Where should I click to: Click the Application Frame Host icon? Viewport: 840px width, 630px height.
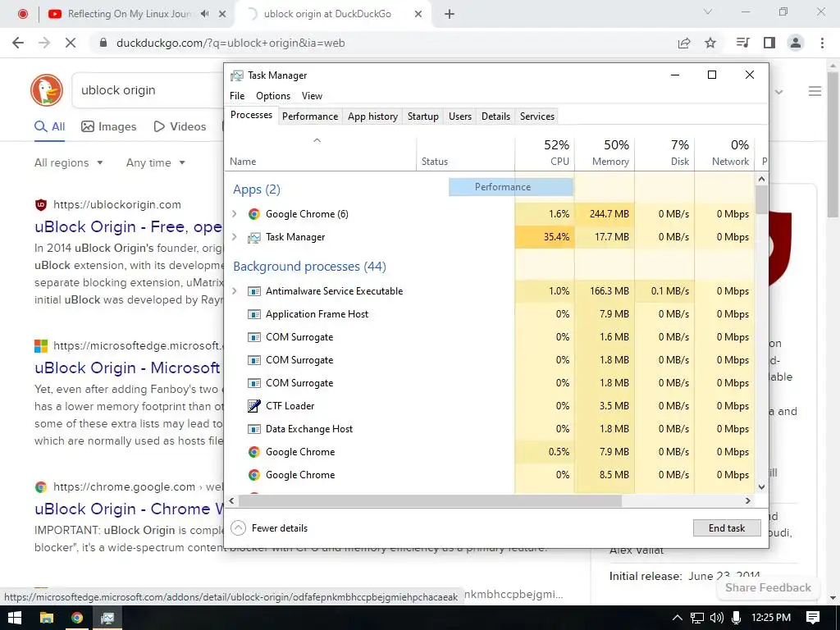point(254,314)
